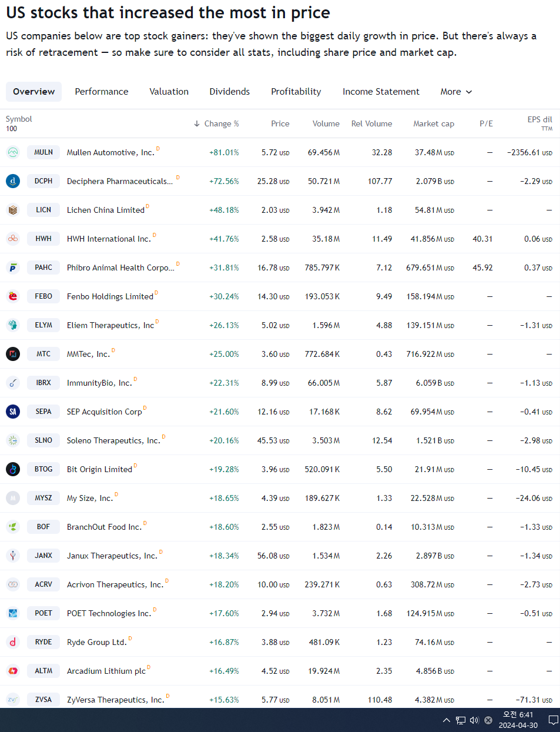
Task: Switch to the Valuation tab
Action: (x=169, y=92)
